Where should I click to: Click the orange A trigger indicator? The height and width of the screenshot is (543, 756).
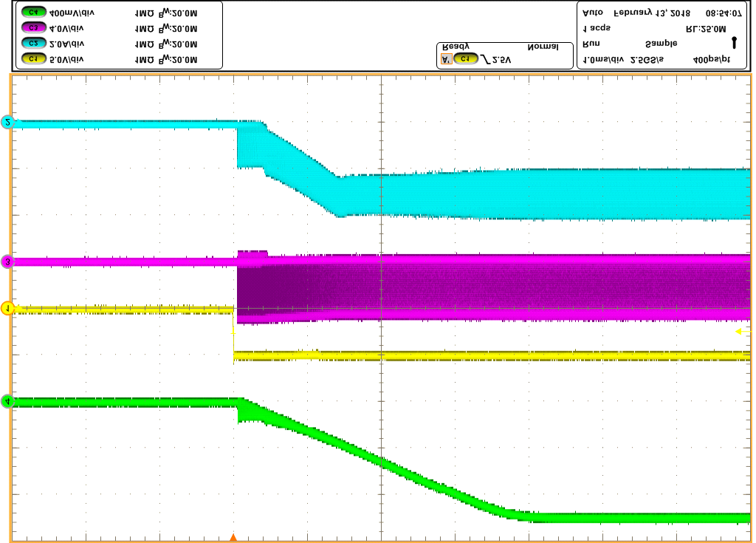pos(445,59)
